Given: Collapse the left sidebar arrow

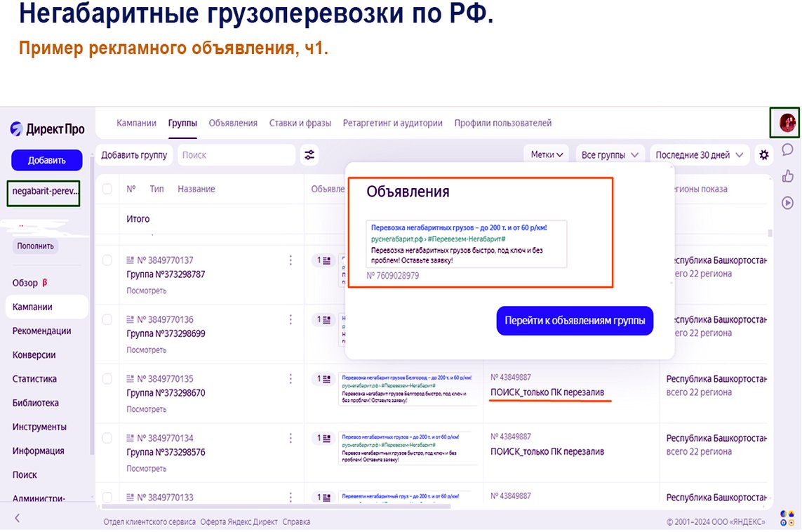Looking at the screenshot, I should [18, 518].
